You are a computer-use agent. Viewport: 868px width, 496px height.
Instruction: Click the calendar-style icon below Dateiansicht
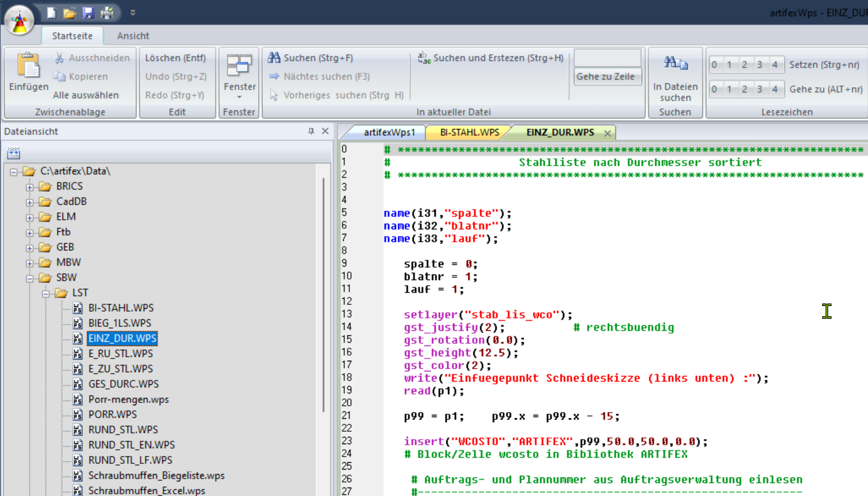coord(14,153)
